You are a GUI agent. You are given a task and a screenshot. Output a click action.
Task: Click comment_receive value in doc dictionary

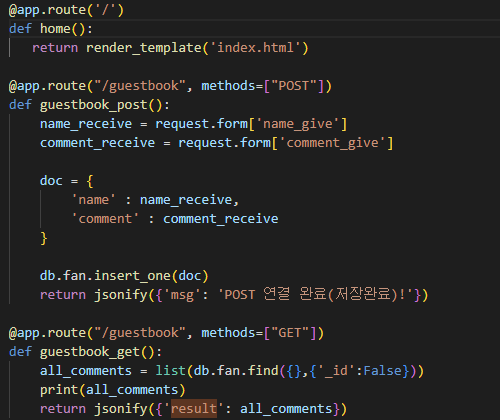221,219
